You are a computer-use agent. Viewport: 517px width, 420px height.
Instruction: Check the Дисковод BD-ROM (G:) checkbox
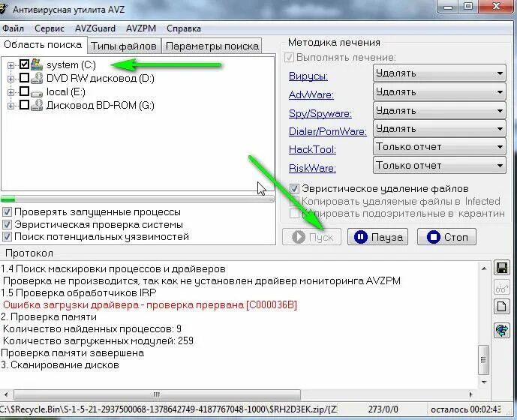pos(25,104)
